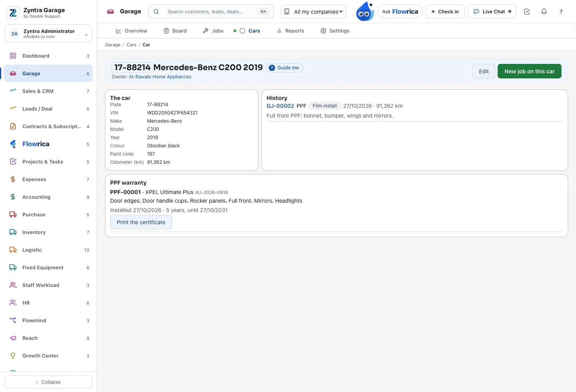Open Fixed Equipment icon

click(13, 267)
